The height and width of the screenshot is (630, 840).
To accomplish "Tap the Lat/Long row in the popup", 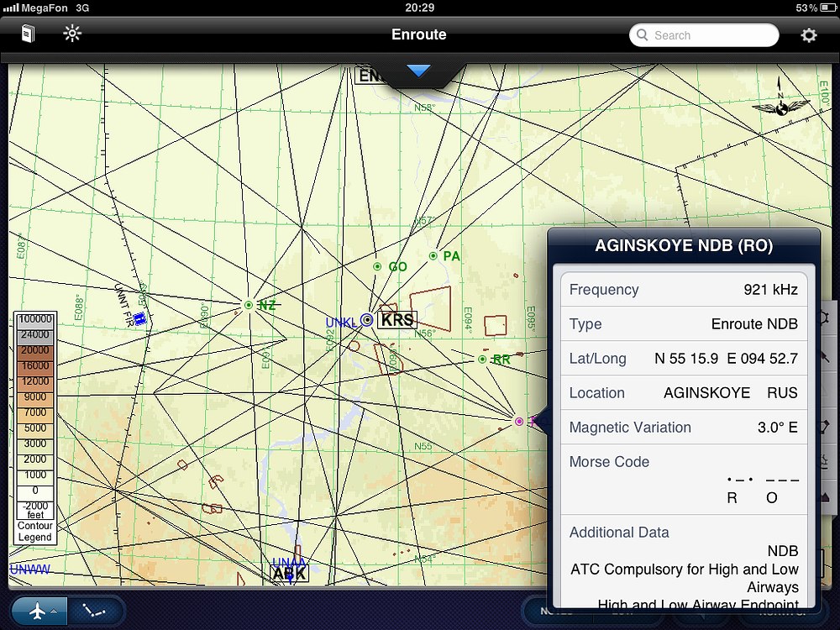I will (x=683, y=359).
